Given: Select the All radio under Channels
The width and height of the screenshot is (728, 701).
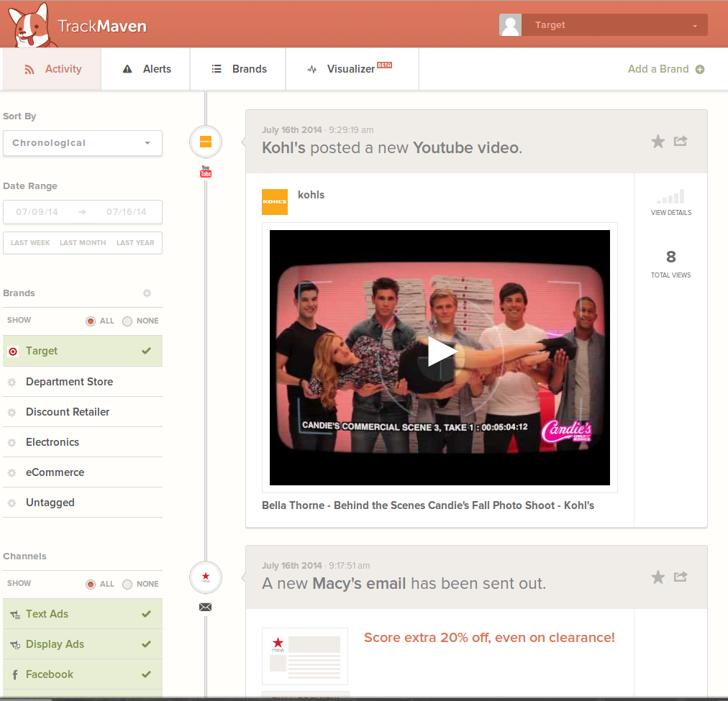Looking at the screenshot, I should click(91, 584).
